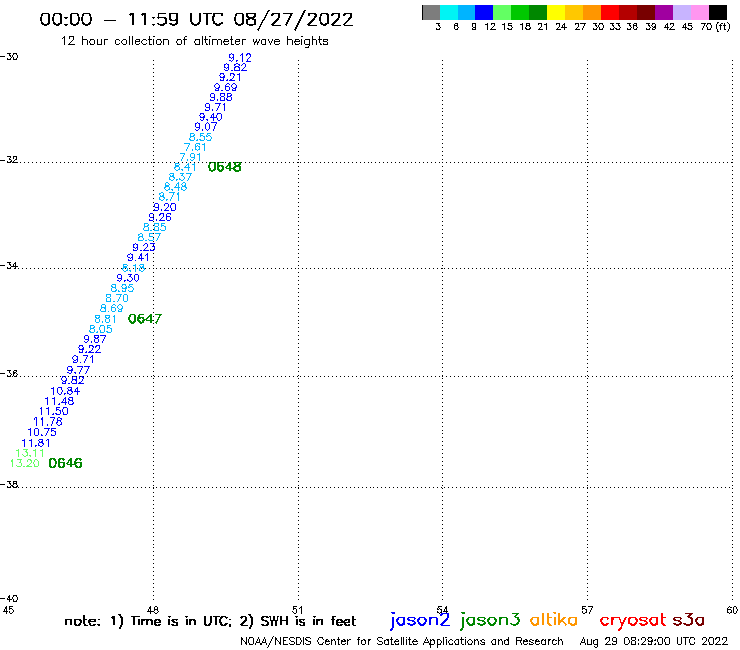The width and height of the screenshot is (740, 650).
Task: Click the latitude -38 axis label
Action: [x=9, y=485]
